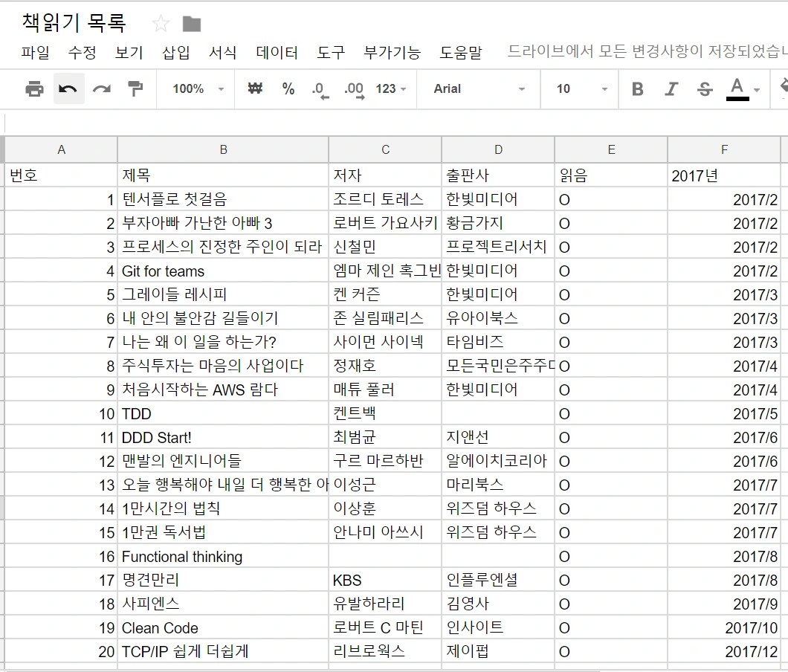788x672 pixels.
Task: Open the Arial font family dropdown
Action: pos(476,88)
